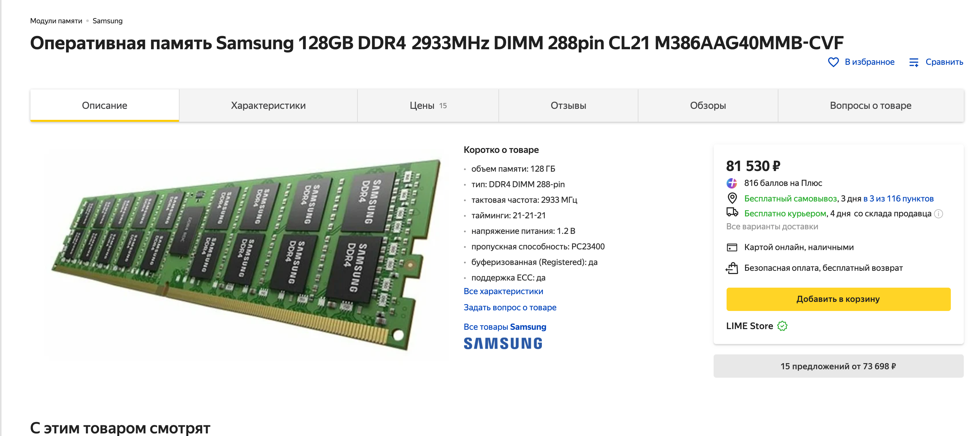
Task: Click the courier delivery truck icon
Action: pos(732,212)
